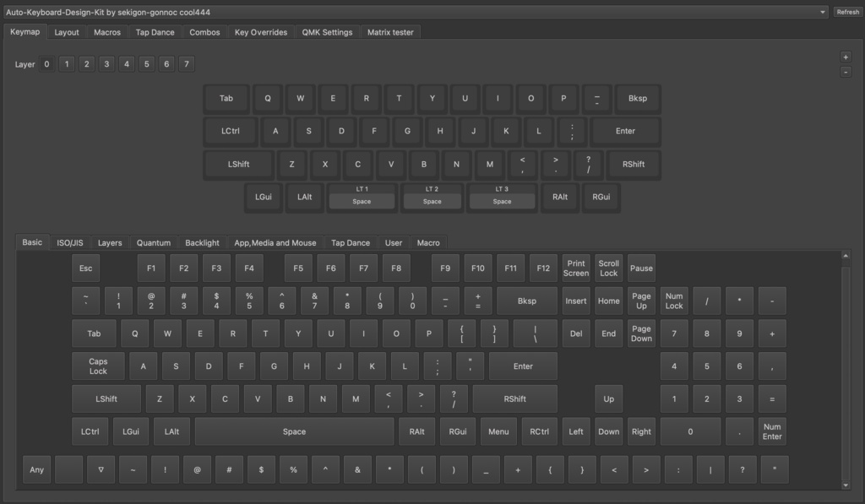The height and width of the screenshot is (504, 865).
Task: Select layer 3 button
Action: [x=106, y=64]
